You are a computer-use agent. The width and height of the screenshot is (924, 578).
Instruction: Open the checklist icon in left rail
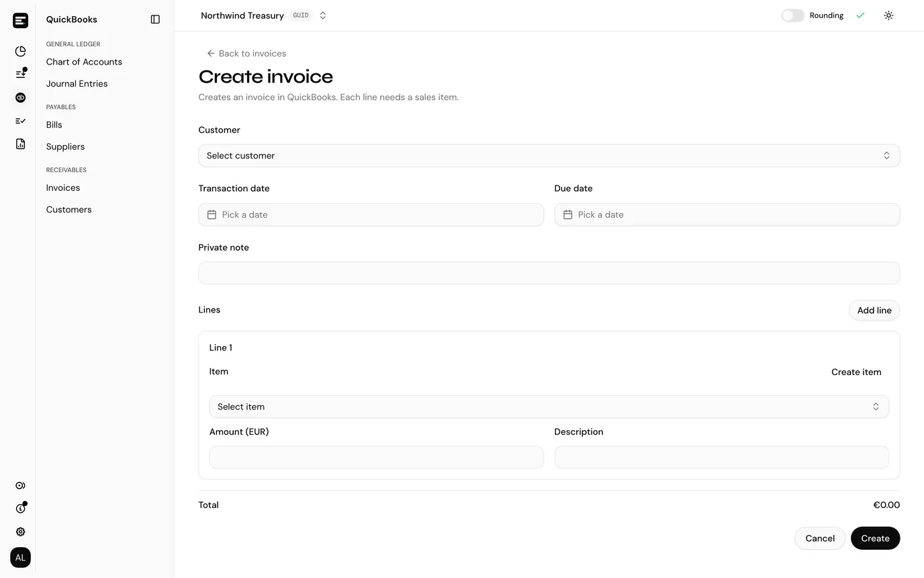pos(20,121)
